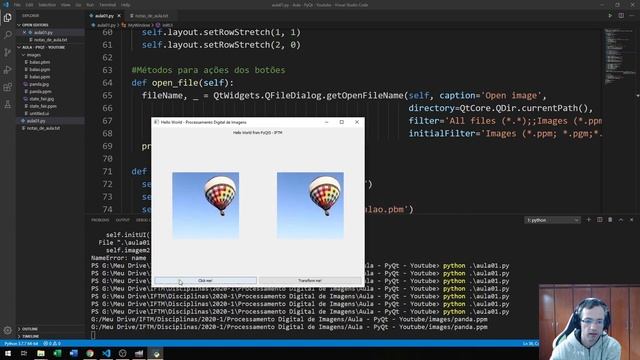
Task: Split the terminal pane
Action: [x=600, y=220]
